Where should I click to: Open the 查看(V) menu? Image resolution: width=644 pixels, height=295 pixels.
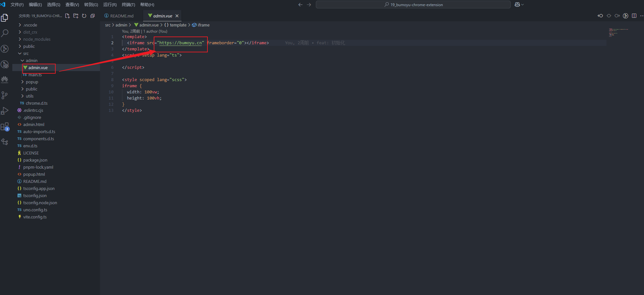click(x=72, y=5)
